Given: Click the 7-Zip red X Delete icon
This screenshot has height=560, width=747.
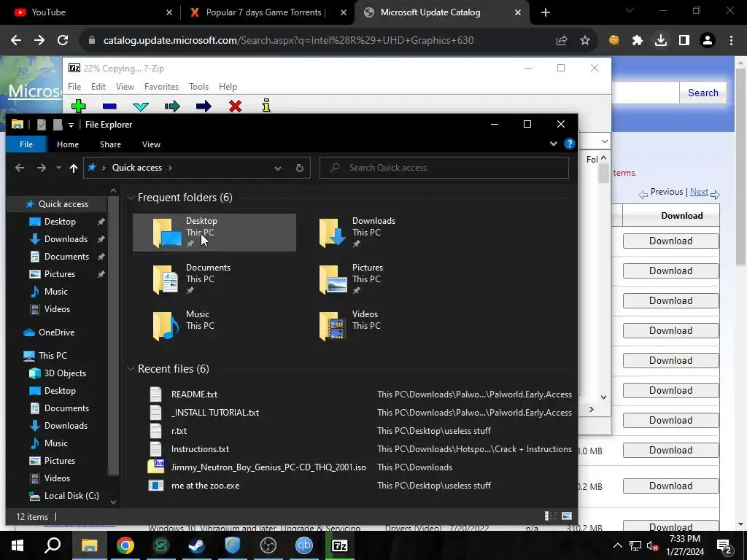Looking at the screenshot, I should (235, 106).
